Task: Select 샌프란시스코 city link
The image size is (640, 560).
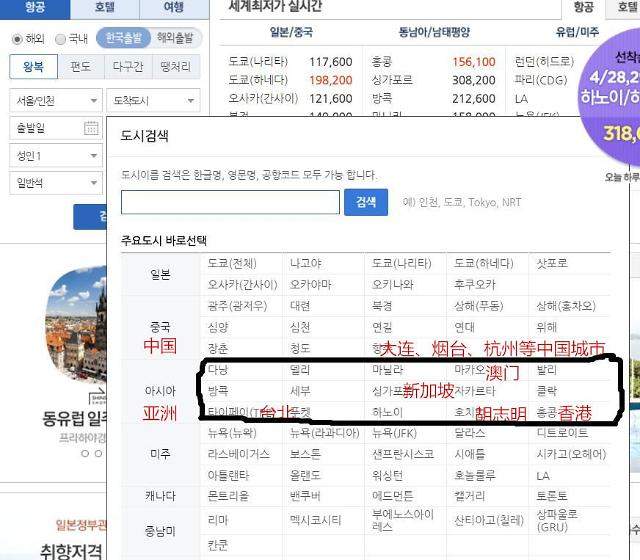Action: tap(403, 454)
